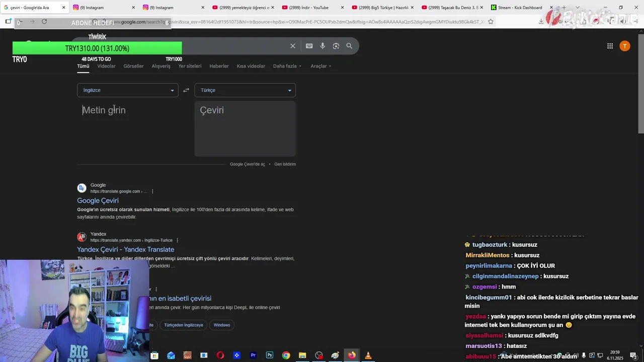Reload the page with the refresh icon
Viewport: 644px width, 362px height.
(44, 22)
